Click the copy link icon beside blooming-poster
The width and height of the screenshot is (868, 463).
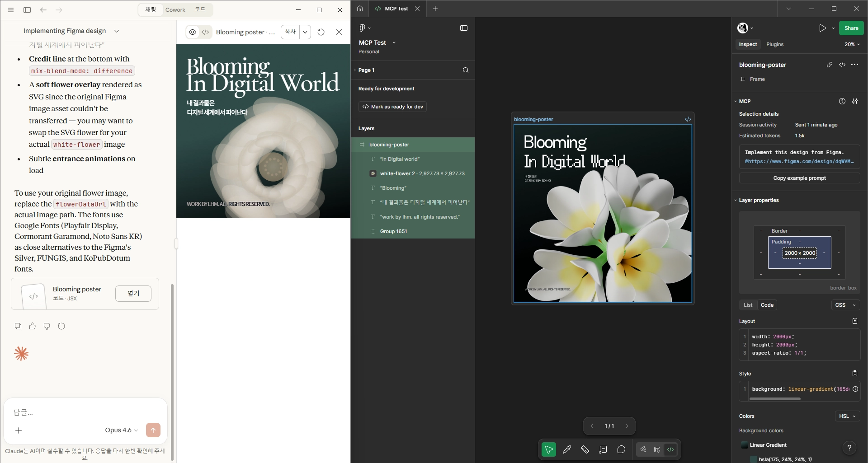coord(829,65)
